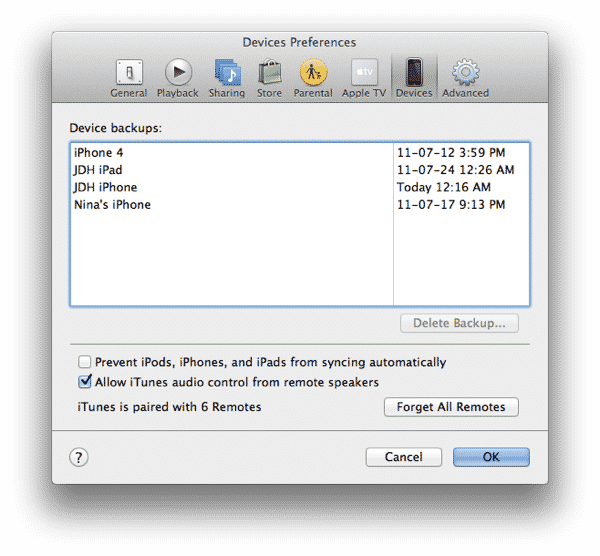Viewport: 600px width, 556px height.
Task: Click empty space in Device backups list
Action: (230, 260)
